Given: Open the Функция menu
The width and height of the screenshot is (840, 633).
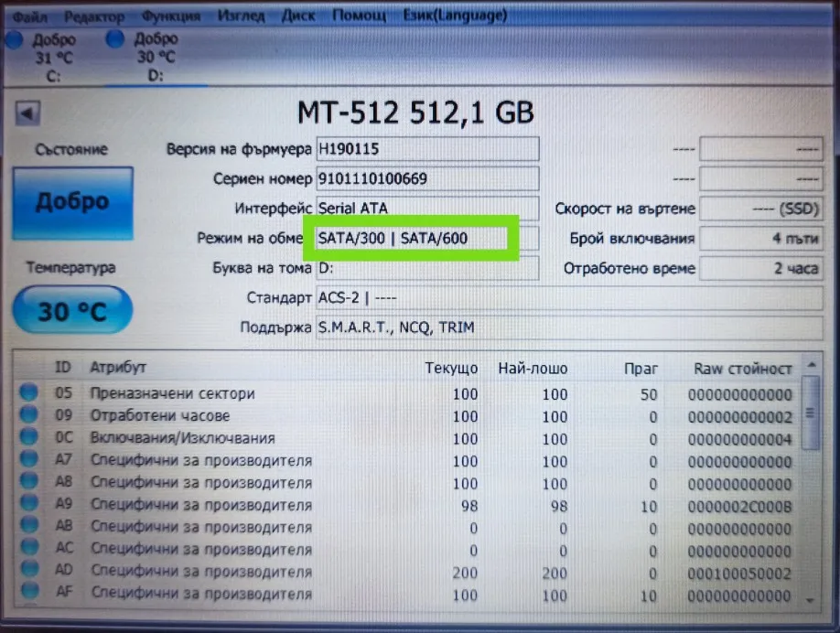Looking at the screenshot, I should (x=171, y=16).
